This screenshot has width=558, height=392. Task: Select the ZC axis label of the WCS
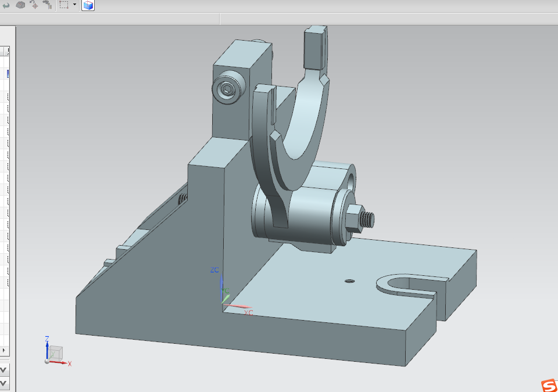(x=214, y=270)
